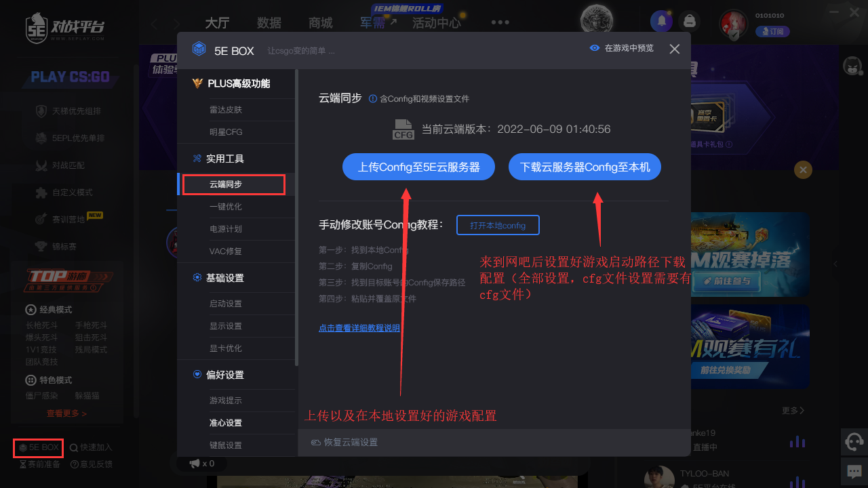Download cloud server Config to this PC
Viewport: 868px width, 488px height.
(585, 167)
